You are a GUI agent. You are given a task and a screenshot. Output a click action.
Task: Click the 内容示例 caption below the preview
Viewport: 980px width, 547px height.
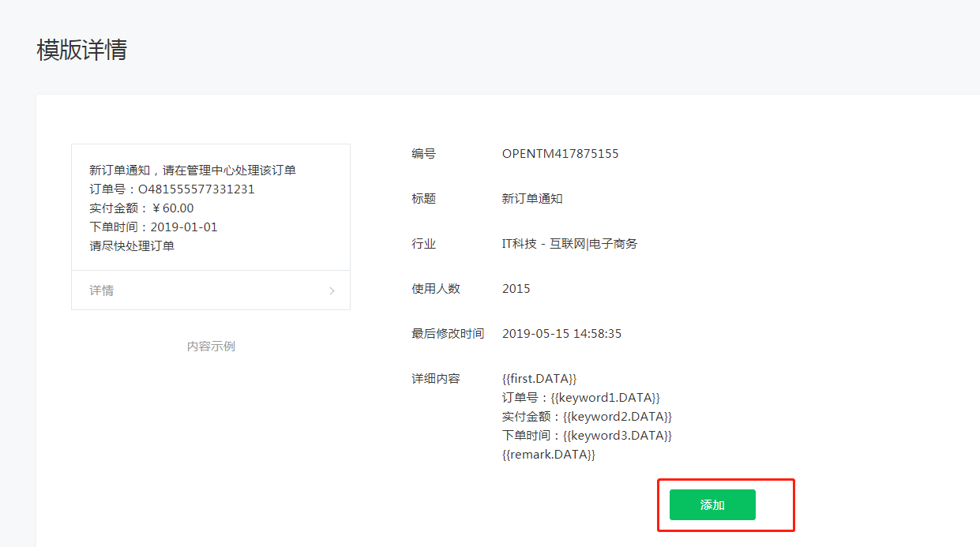point(211,347)
